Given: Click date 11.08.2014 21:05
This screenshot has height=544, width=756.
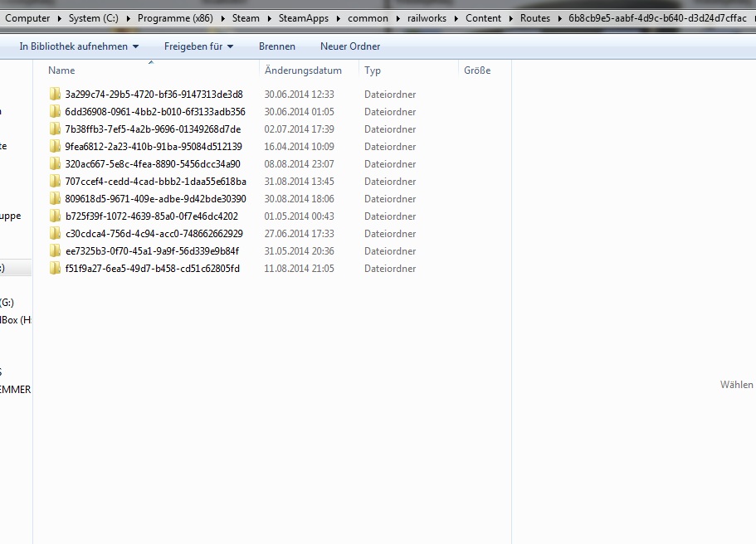Looking at the screenshot, I should coord(299,269).
